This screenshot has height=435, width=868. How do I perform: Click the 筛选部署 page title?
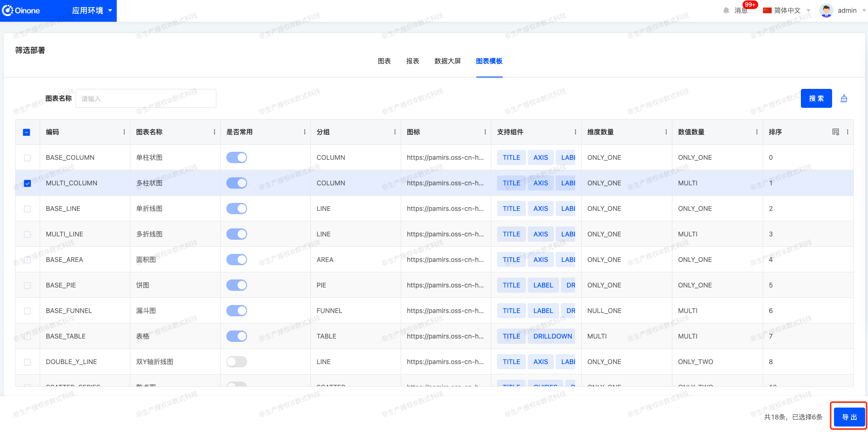[30, 50]
